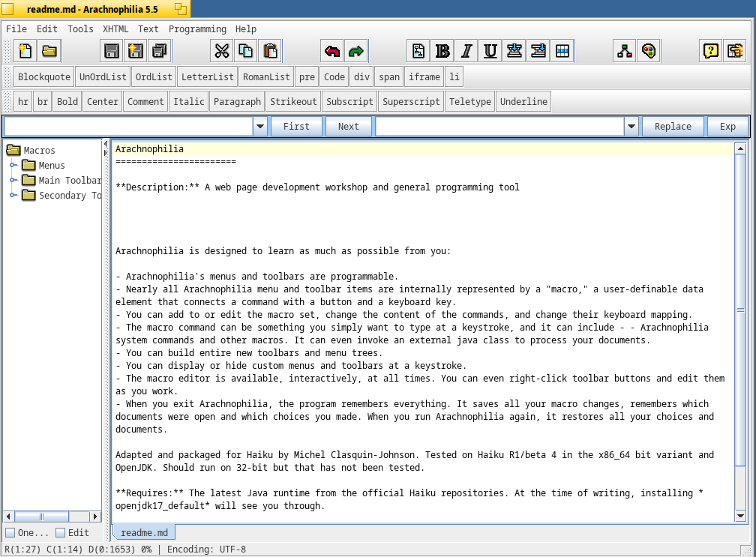The width and height of the screenshot is (756, 557).
Task: Expand the Menus tree node
Action: tap(13, 165)
